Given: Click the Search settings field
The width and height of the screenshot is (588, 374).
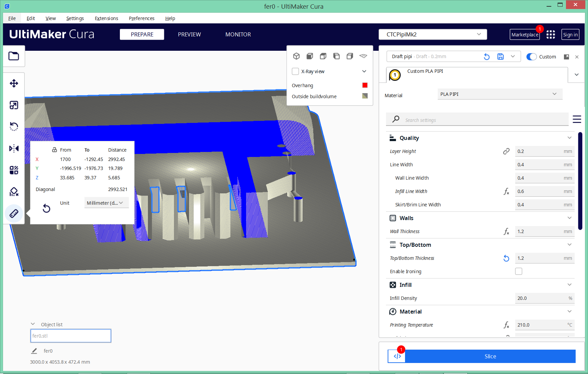Looking at the screenshot, I should point(477,120).
